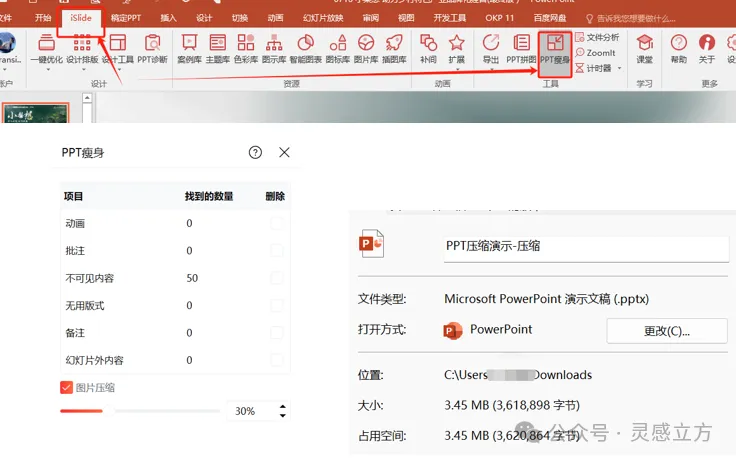Viewport: 736px width, 462px height.
Task: Tick delete checkbox for 不可见内容 row
Action: pyautogui.click(x=276, y=278)
